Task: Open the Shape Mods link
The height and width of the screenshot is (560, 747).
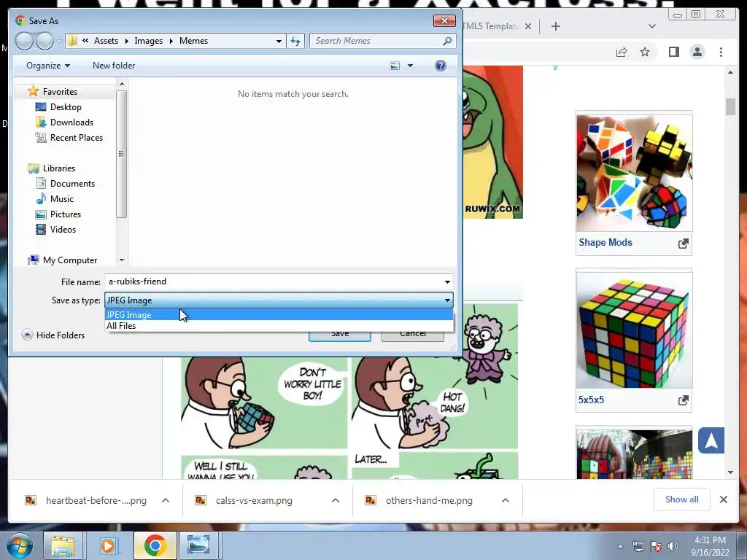Action: coord(605,242)
